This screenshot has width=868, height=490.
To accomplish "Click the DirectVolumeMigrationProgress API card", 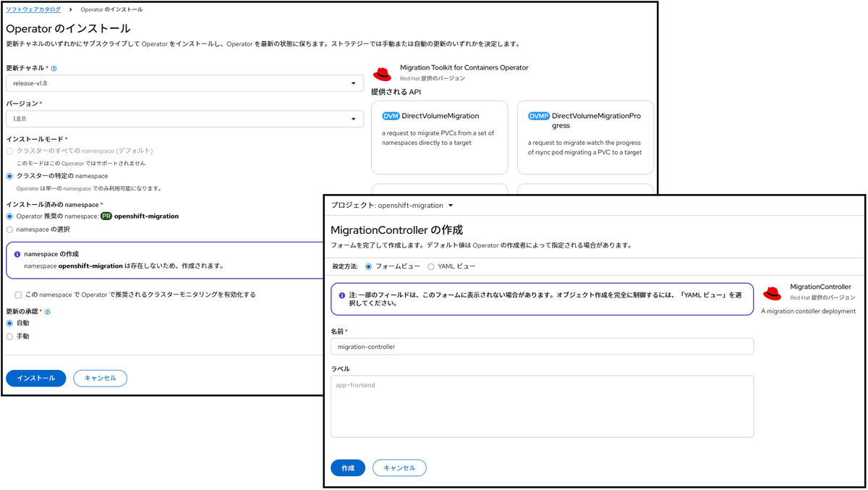I will tap(586, 138).
